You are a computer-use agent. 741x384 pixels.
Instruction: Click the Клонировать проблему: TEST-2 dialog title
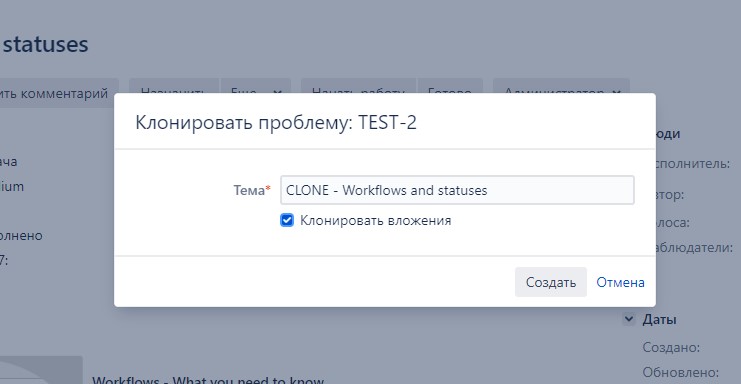(276, 122)
